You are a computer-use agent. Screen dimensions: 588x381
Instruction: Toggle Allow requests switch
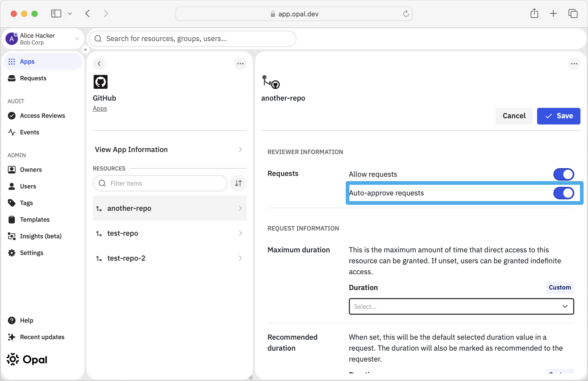pyautogui.click(x=564, y=174)
